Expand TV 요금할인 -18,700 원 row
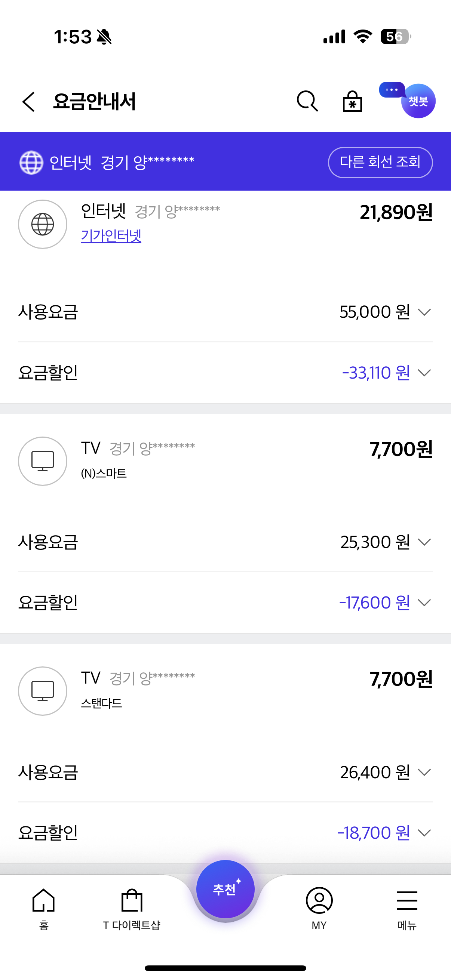This screenshot has height=980, width=451. 424,833
